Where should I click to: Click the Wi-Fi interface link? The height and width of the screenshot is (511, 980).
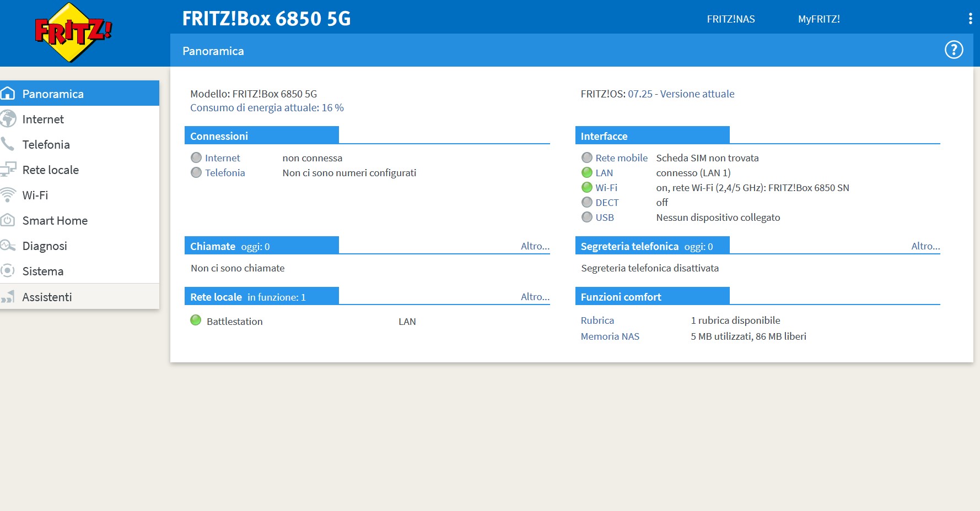[606, 187]
